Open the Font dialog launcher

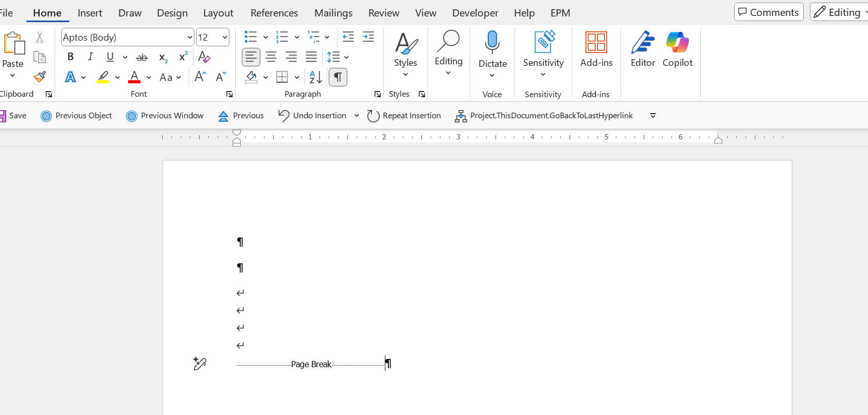point(229,94)
